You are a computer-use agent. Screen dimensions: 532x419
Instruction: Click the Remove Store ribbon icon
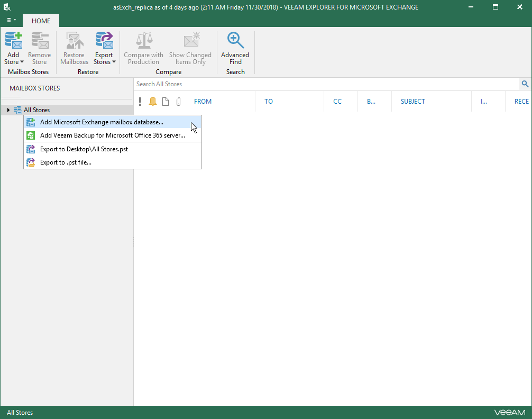[40, 40]
